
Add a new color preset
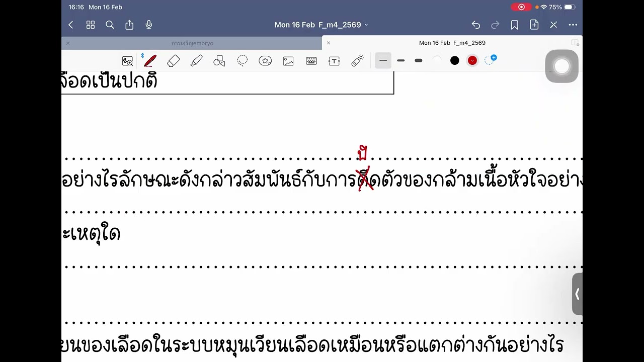point(491,60)
